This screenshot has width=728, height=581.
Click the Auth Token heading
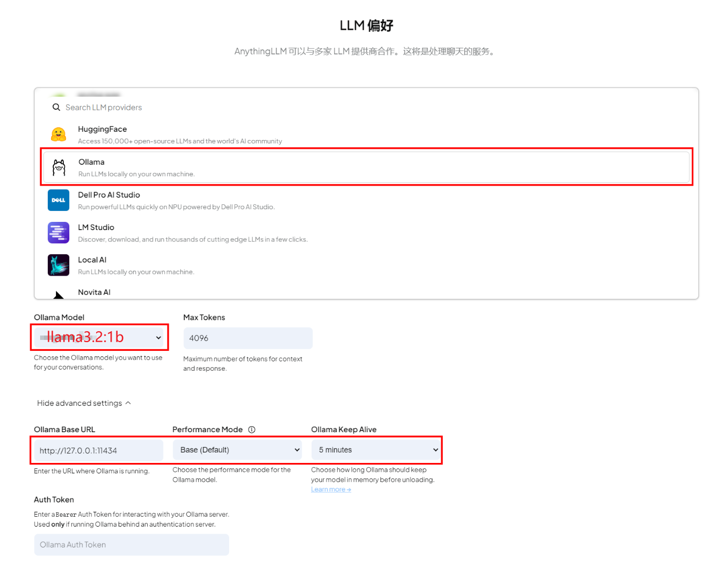(54, 500)
